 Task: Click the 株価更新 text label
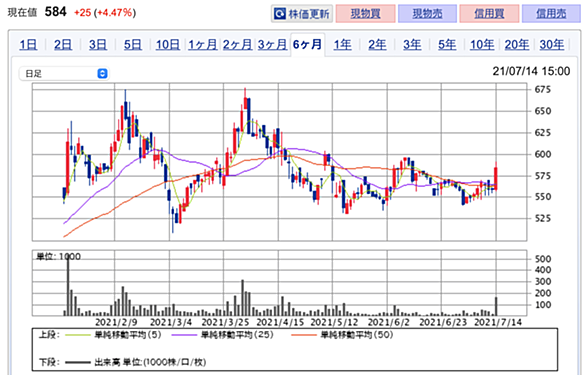[x=309, y=14]
